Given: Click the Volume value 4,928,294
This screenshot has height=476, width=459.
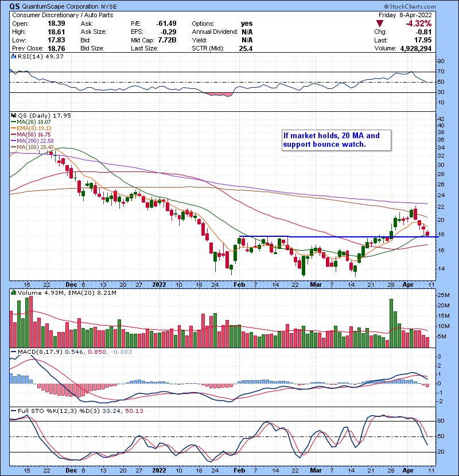Looking at the screenshot, I should (416, 49).
